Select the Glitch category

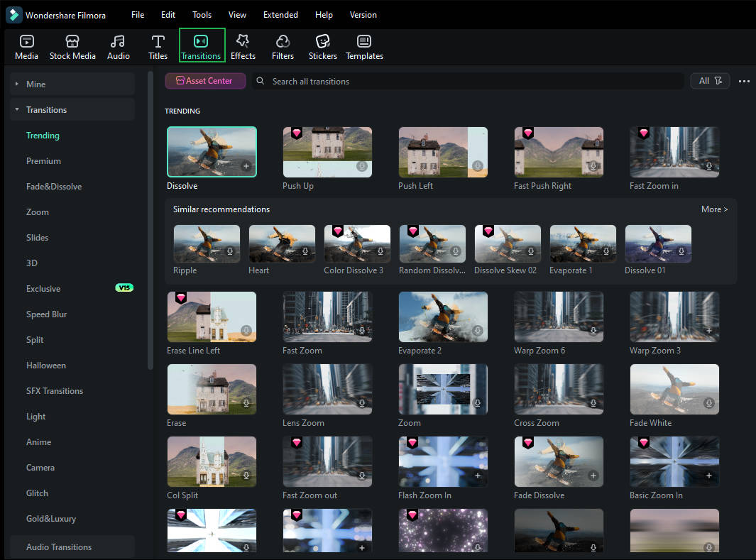point(37,493)
